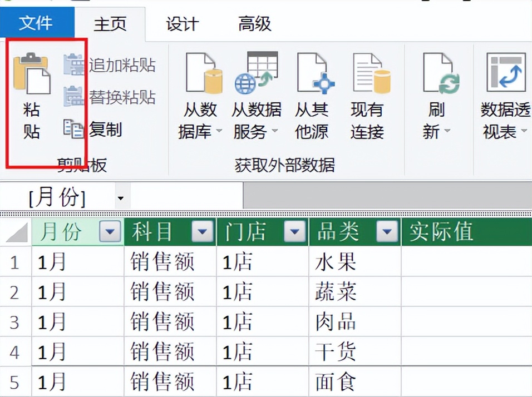This screenshot has width=532, height=397.
Task: Click the [月份] name box field
Action: 58,197
